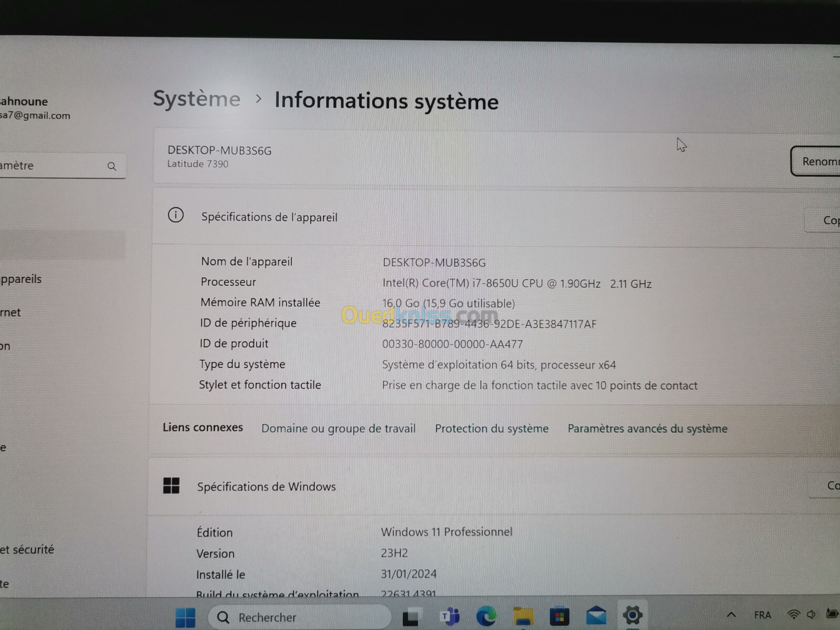840x630 pixels.
Task: Click Windows logo beside Spécifications de Windows
Action: [171, 485]
